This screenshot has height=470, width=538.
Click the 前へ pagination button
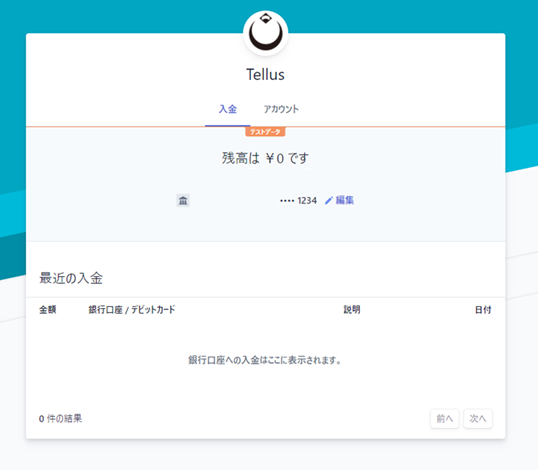(445, 419)
